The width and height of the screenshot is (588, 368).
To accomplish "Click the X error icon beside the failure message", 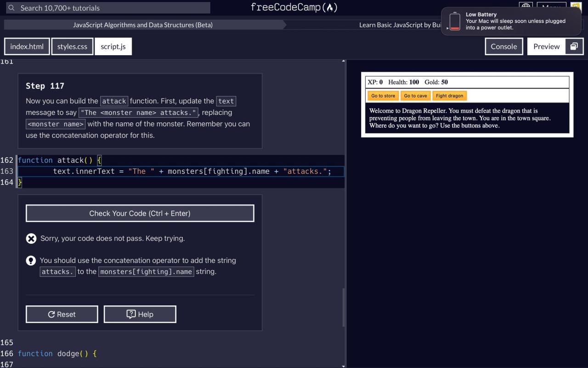I will [31, 238].
